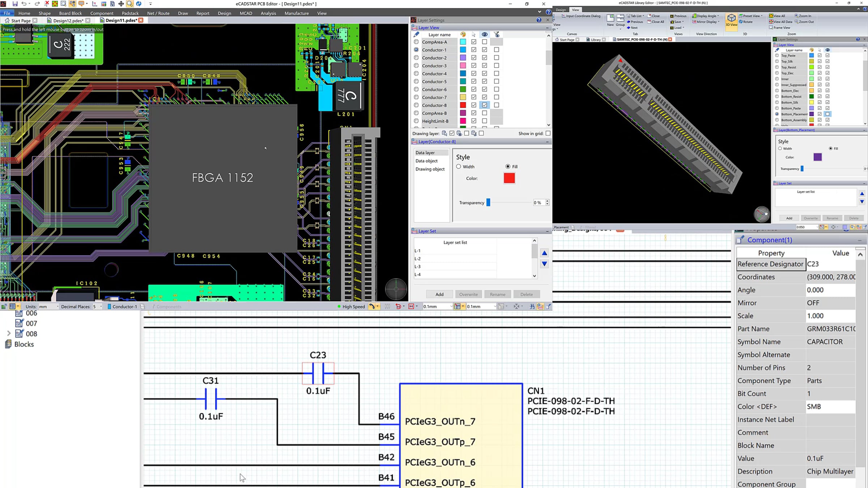Screen dimensions: 868x488
Task: Toggle the Conductor-5 last-column checkbox
Action: coord(497,82)
